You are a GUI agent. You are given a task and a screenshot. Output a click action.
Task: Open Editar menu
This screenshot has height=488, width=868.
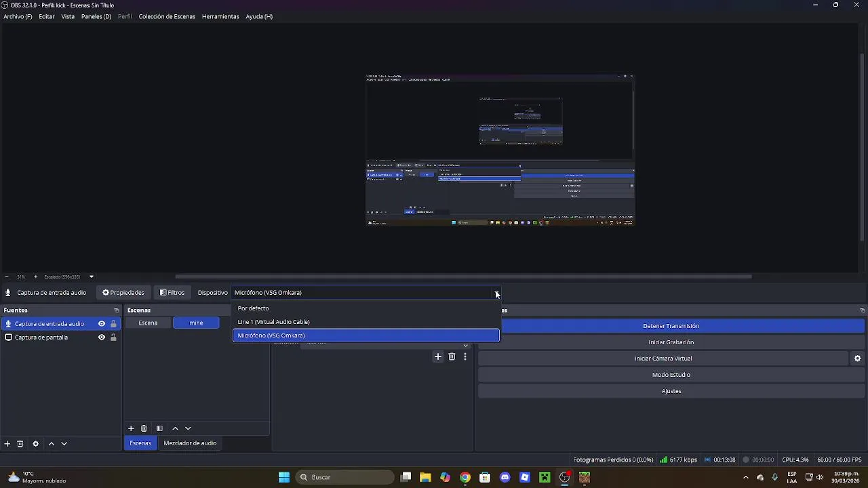coord(47,16)
